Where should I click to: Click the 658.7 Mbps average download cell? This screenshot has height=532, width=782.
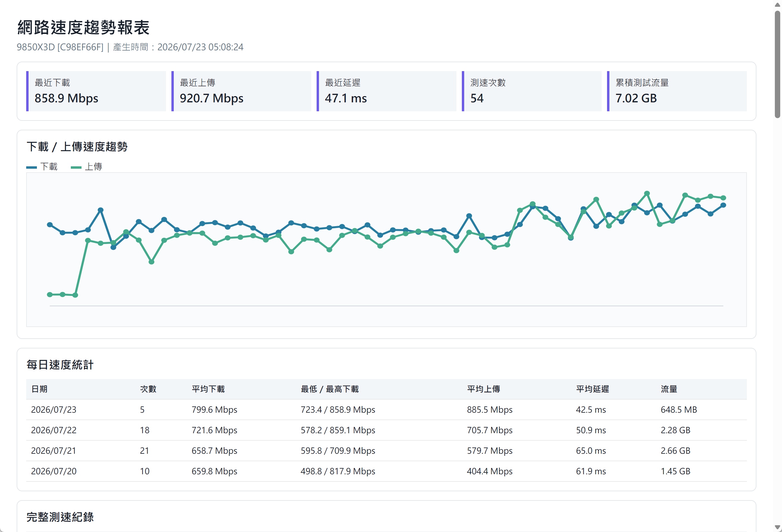click(214, 450)
